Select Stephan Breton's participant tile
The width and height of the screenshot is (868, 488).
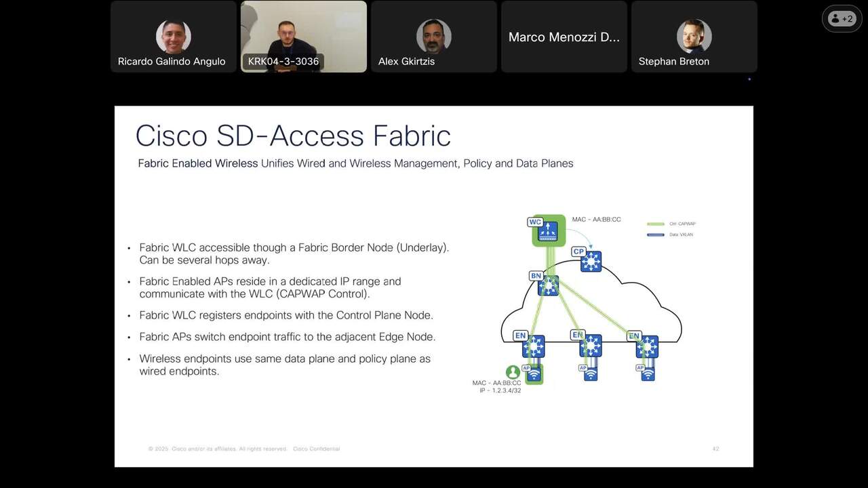(x=694, y=37)
